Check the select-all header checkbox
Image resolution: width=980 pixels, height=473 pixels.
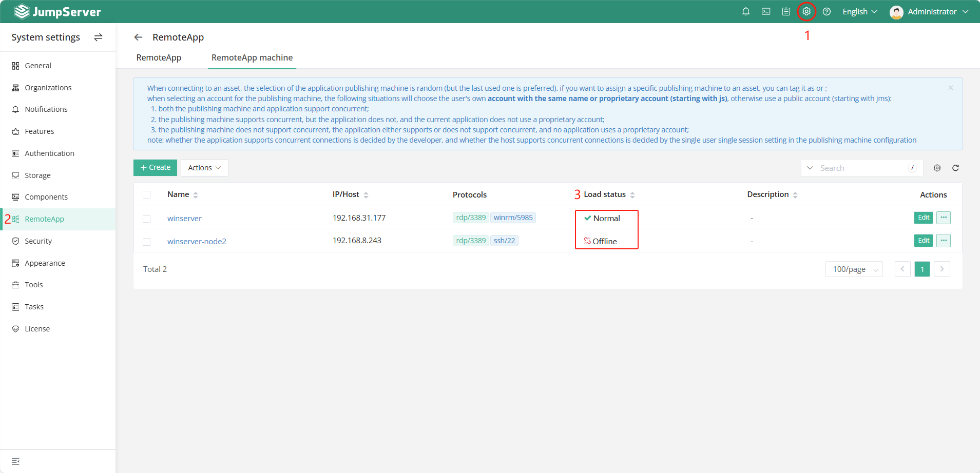pos(147,194)
